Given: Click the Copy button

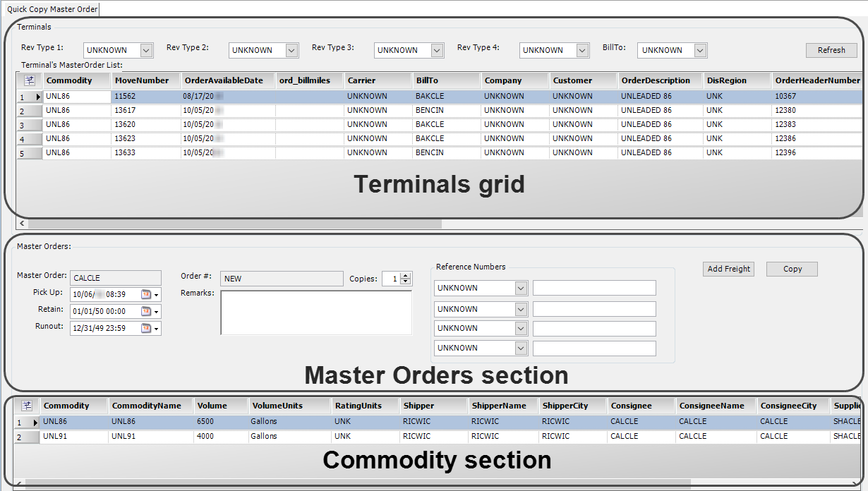Looking at the screenshot, I should coord(792,269).
